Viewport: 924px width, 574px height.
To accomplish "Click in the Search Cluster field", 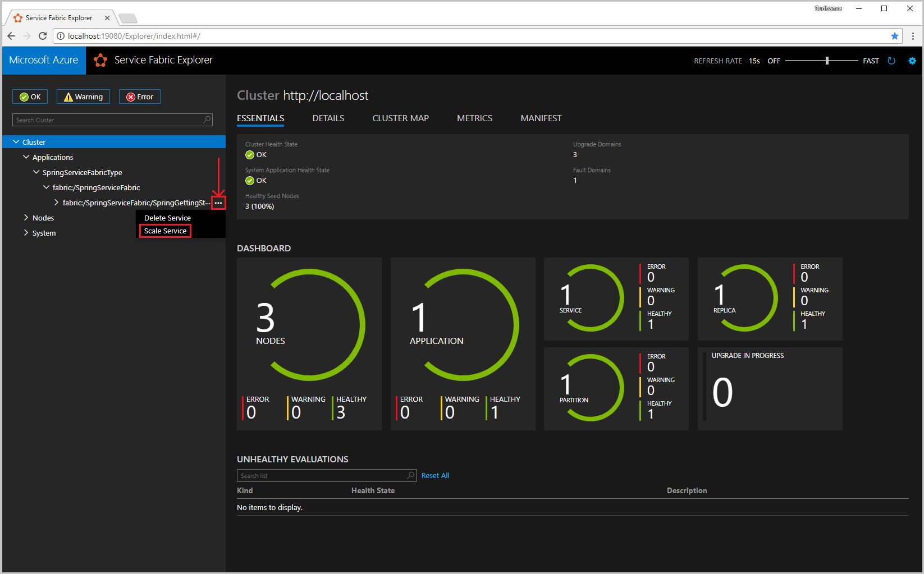I will (x=112, y=120).
